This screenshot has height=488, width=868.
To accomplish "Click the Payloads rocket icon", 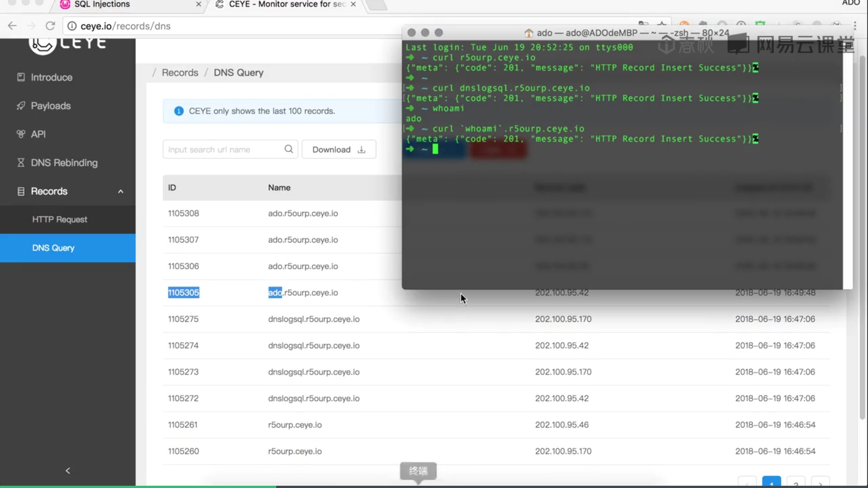I will (21, 106).
